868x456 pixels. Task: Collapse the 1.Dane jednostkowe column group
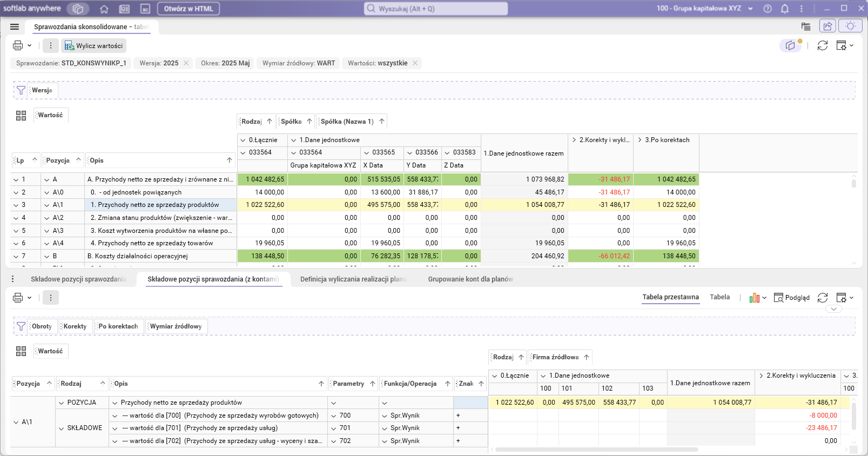pyautogui.click(x=294, y=140)
